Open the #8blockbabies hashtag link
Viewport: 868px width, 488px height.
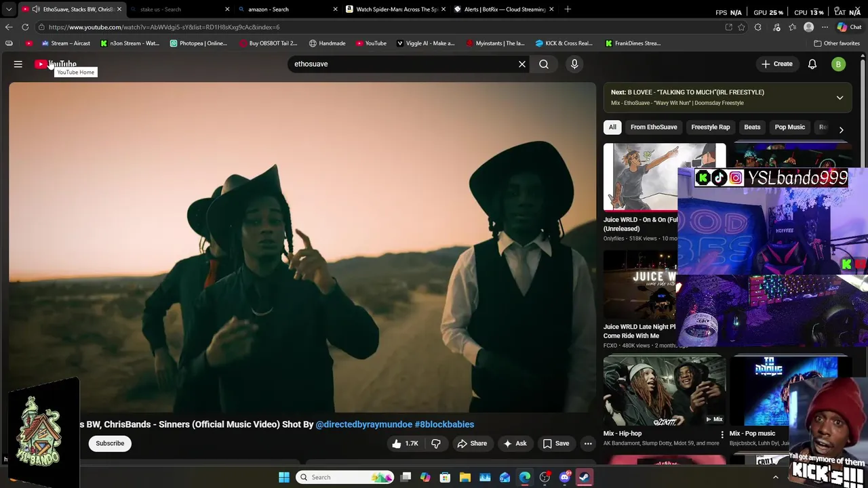coord(444,424)
